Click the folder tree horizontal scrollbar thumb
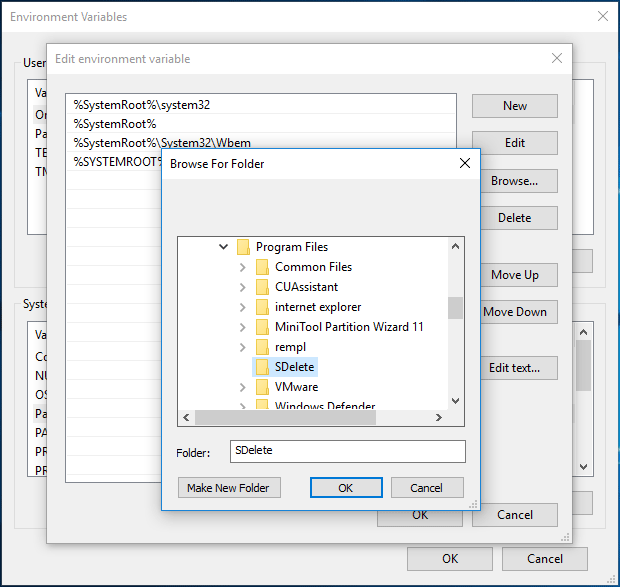 (285, 417)
